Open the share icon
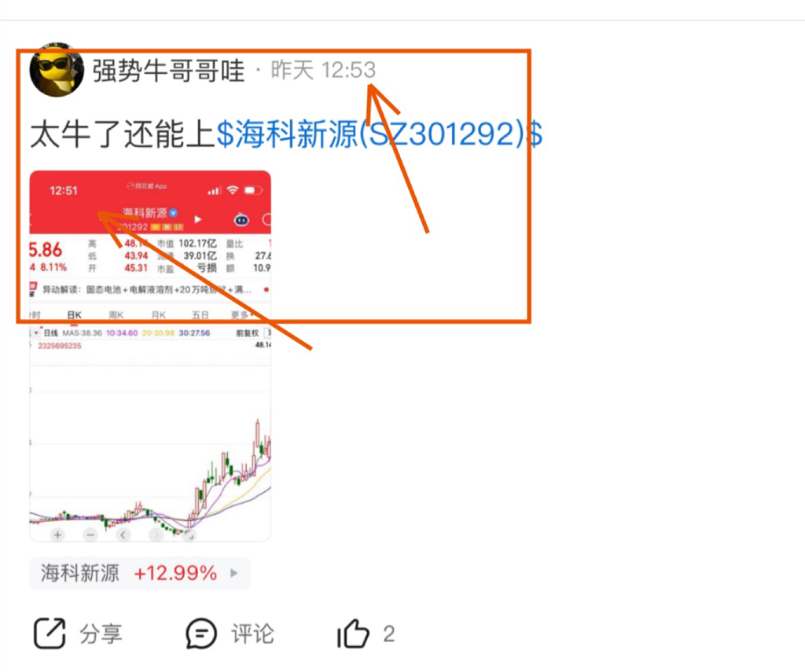The width and height of the screenshot is (805, 672). point(50,633)
